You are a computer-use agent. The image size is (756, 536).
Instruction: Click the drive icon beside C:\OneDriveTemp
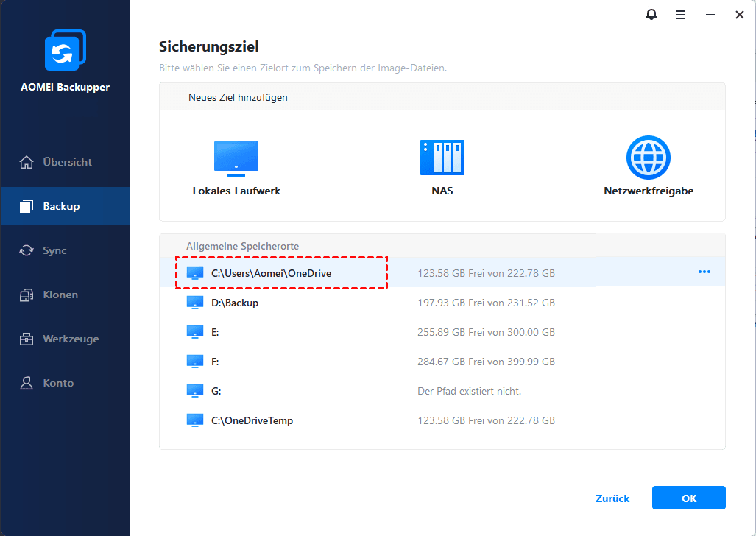[x=195, y=420]
